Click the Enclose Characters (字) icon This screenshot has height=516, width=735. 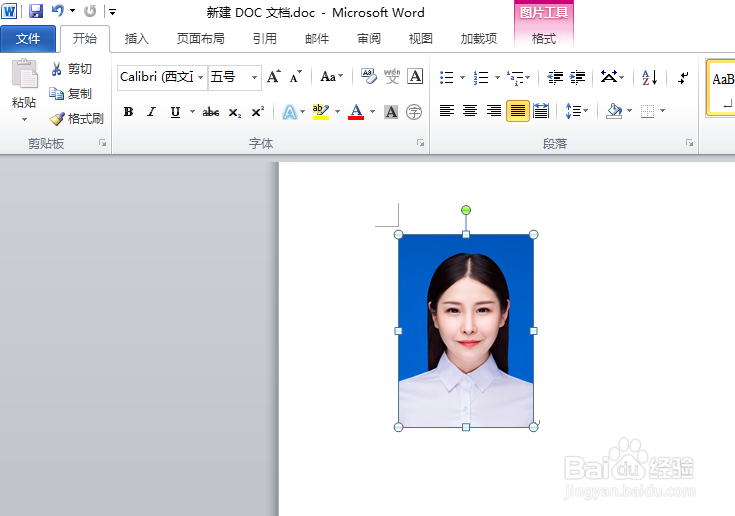click(414, 112)
